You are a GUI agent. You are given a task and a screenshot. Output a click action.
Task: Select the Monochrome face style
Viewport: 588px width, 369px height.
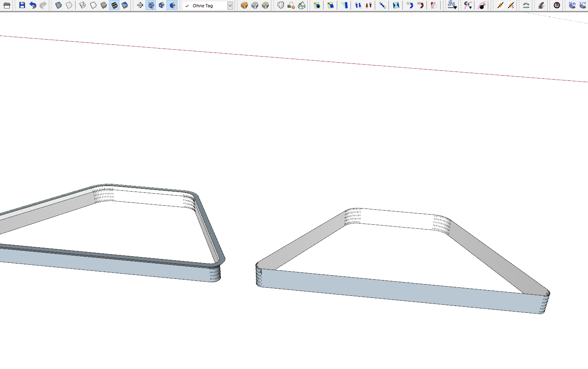click(x=125, y=5)
